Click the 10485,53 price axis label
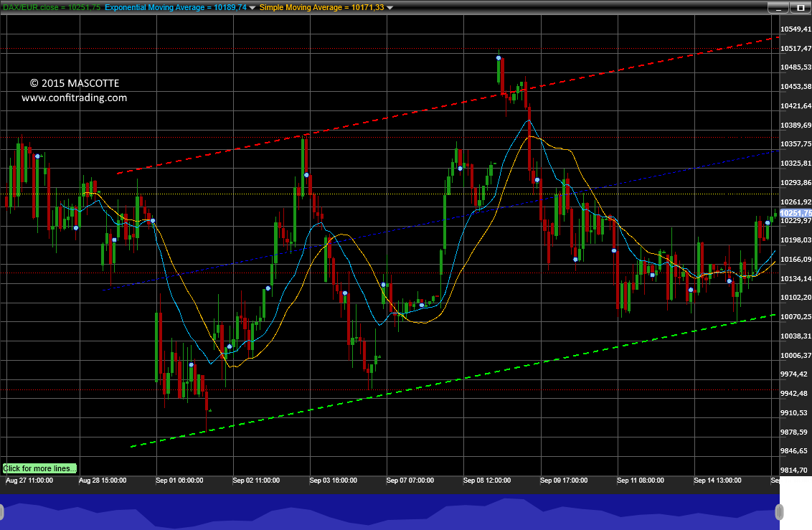The height and width of the screenshot is (530, 812). (796, 67)
